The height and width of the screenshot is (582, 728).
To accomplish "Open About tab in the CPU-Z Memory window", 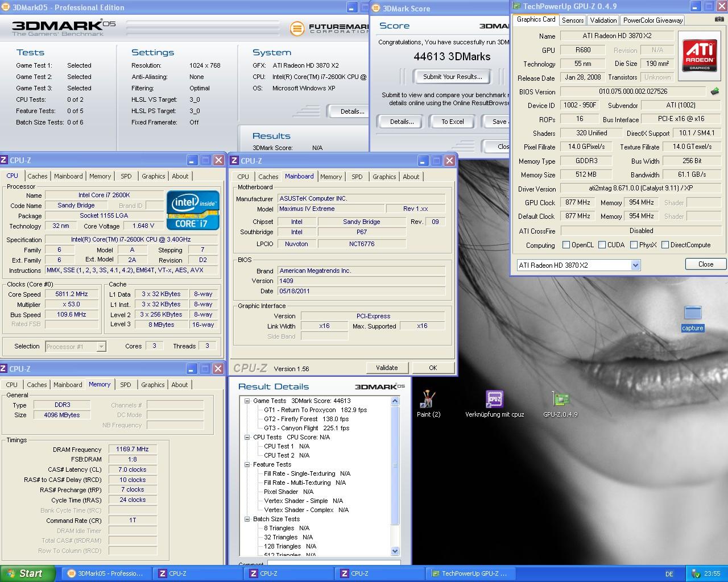I will [x=180, y=385].
